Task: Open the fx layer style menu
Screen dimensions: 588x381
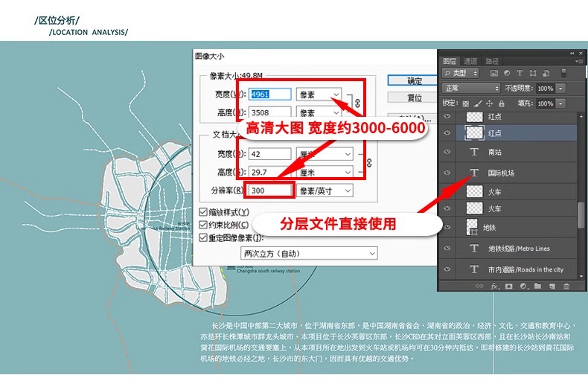Action: click(x=495, y=286)
